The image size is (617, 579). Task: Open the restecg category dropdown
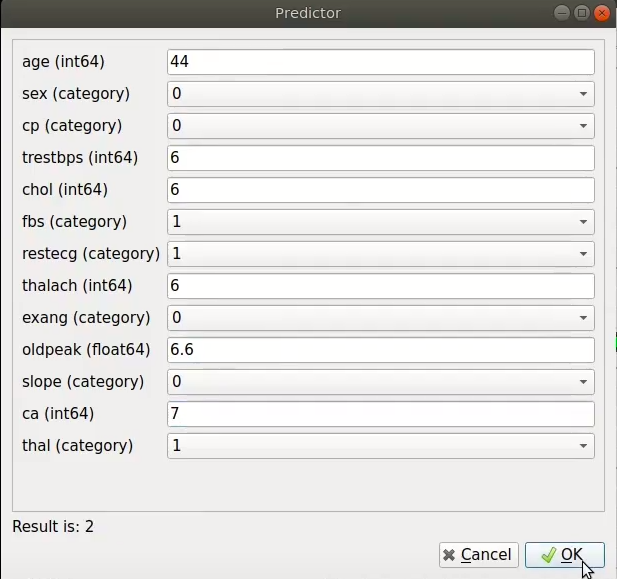pos(381,254)
